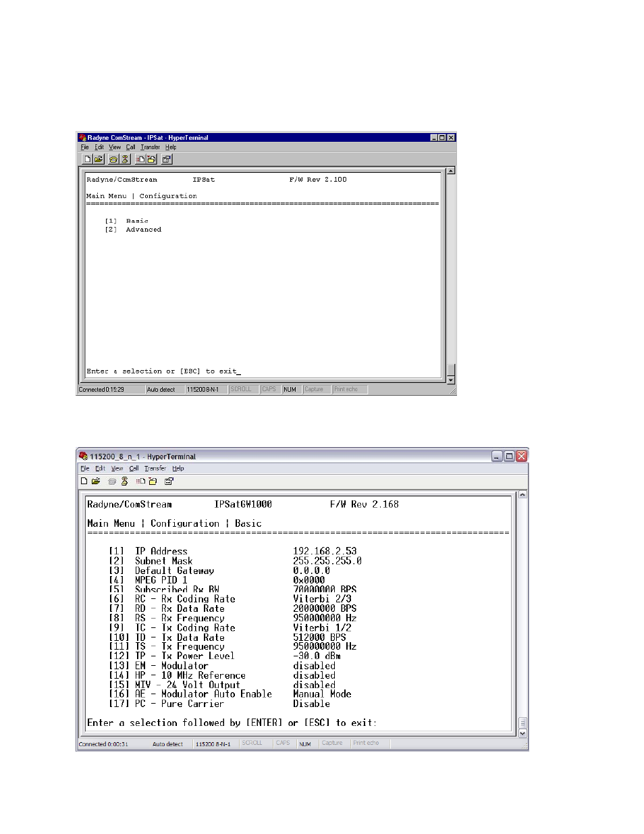
Task: Click scroll down arrow in Radyne ComStream terminal
Action: (x=451, y=380)
